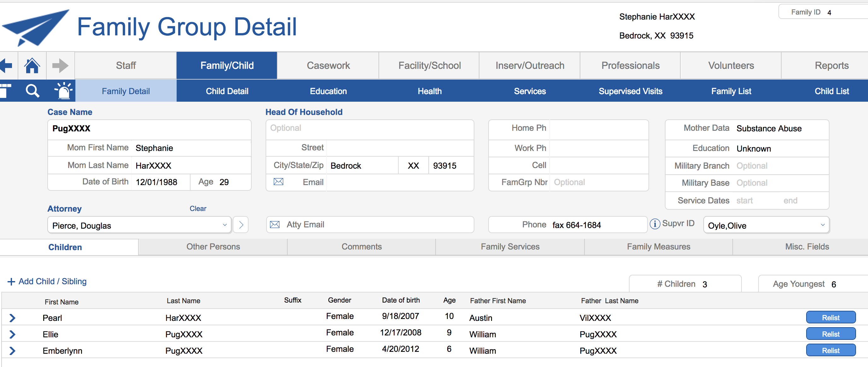The image size is (868, 367).
Task: Click the forward arrow navigation icon
Action: point(60,65)
